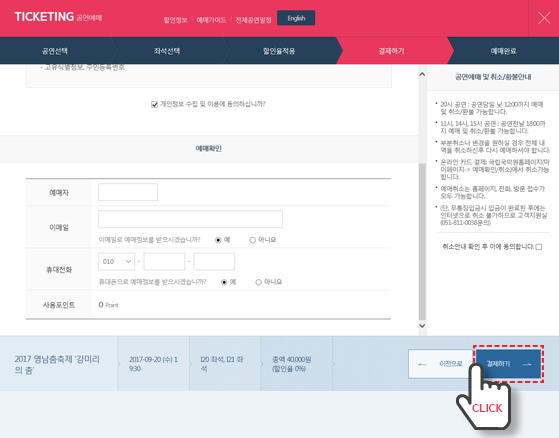Go to the 공연선택 step tab
The width and height of the screenshot is (559, 438).
click(55, 51)
